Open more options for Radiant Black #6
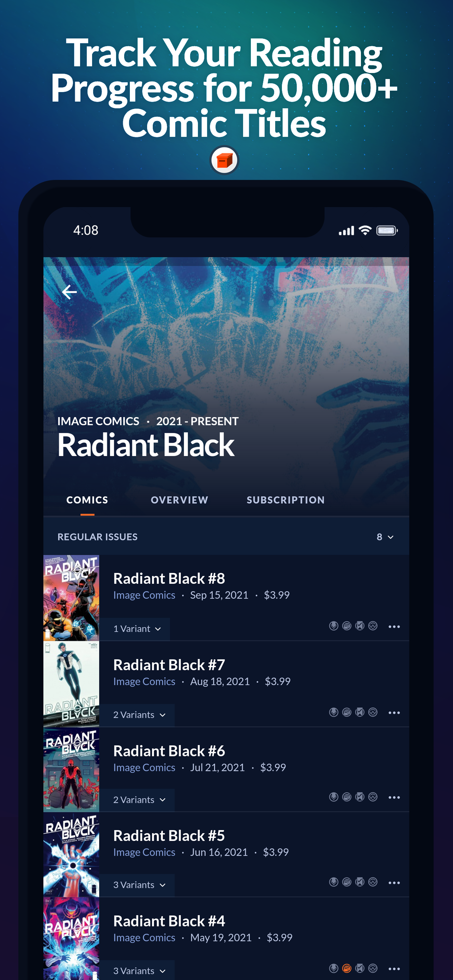 394,797
